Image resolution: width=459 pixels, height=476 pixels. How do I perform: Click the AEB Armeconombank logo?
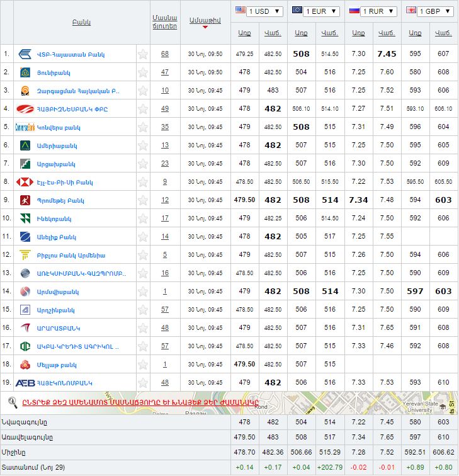tap(25, 383)
